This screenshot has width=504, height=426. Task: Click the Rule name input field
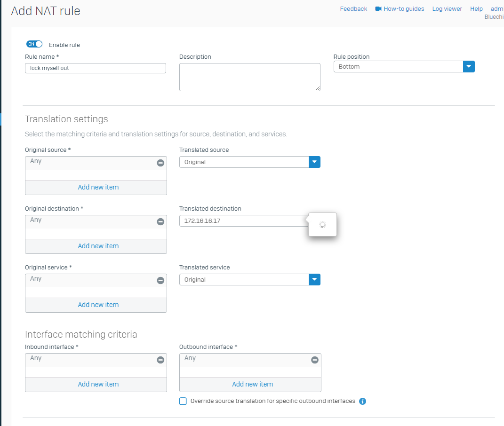96,68
